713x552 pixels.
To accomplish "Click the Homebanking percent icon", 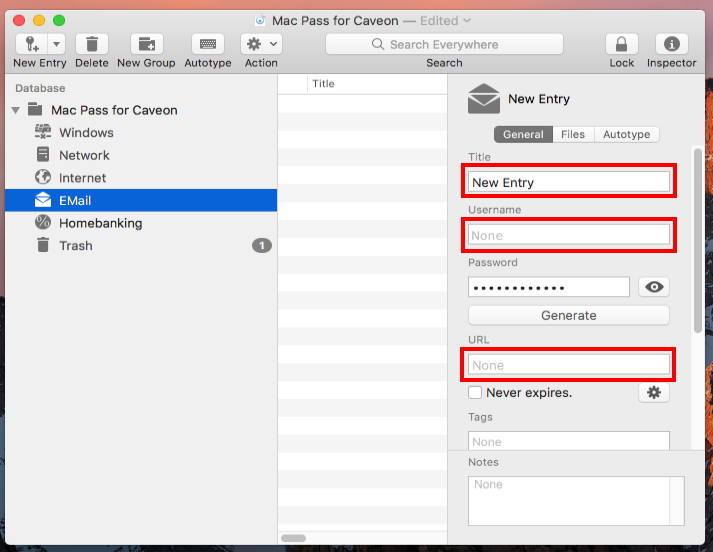I will coord(43,222).
